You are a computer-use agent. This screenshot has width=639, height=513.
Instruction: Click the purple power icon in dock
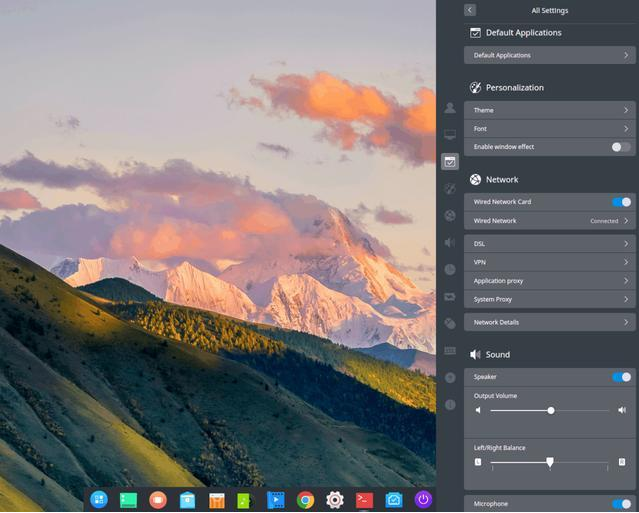pyautogui.click(x=423, y=500)
